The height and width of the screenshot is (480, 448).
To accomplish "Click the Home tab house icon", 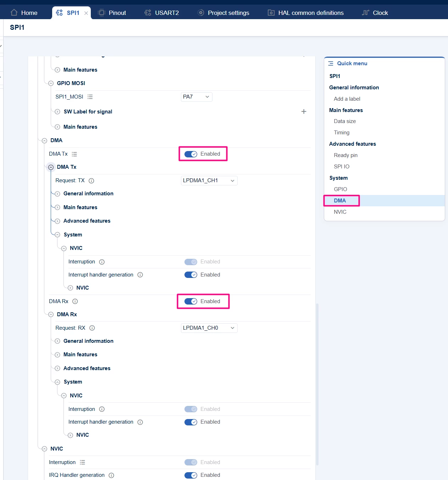I will 14,13.
